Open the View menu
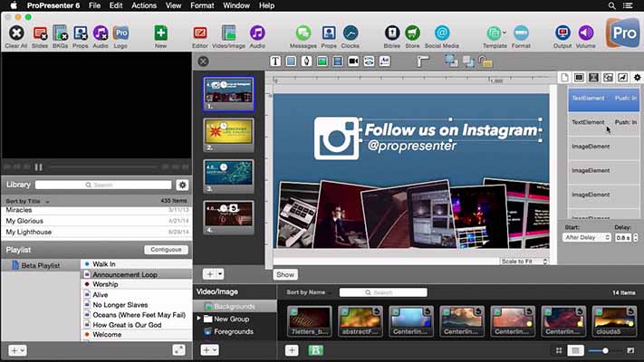 (x=173, y=5)
